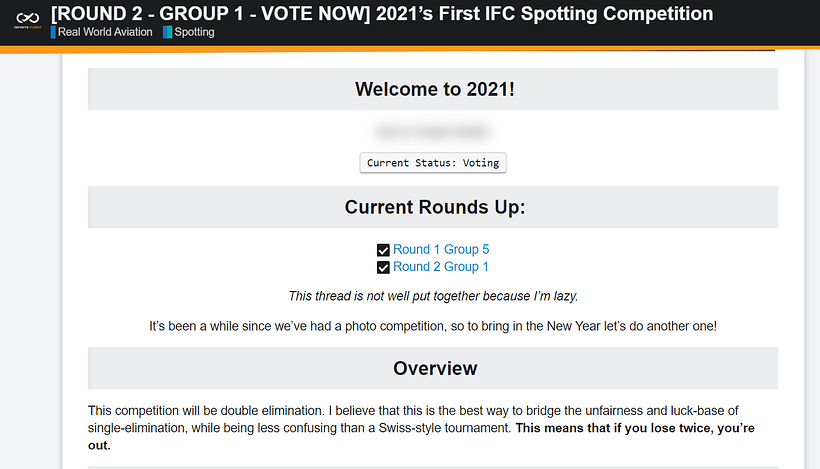Click the blurred text under the Welcome heading

coord(432,131)
